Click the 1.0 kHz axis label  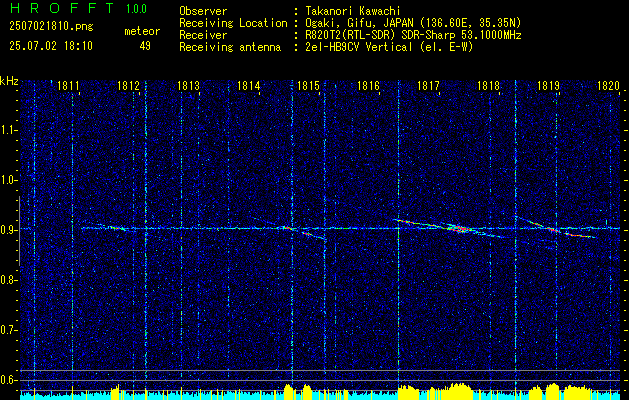coord(9,180)
